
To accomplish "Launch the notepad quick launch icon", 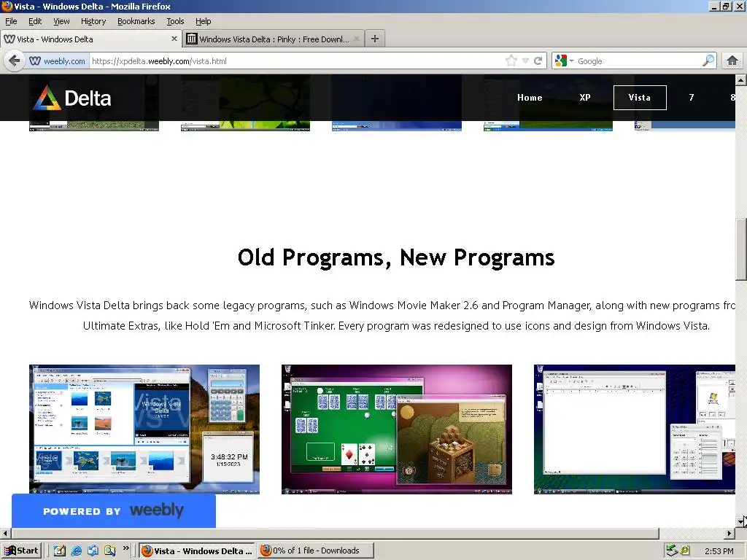I will (60, 551).
